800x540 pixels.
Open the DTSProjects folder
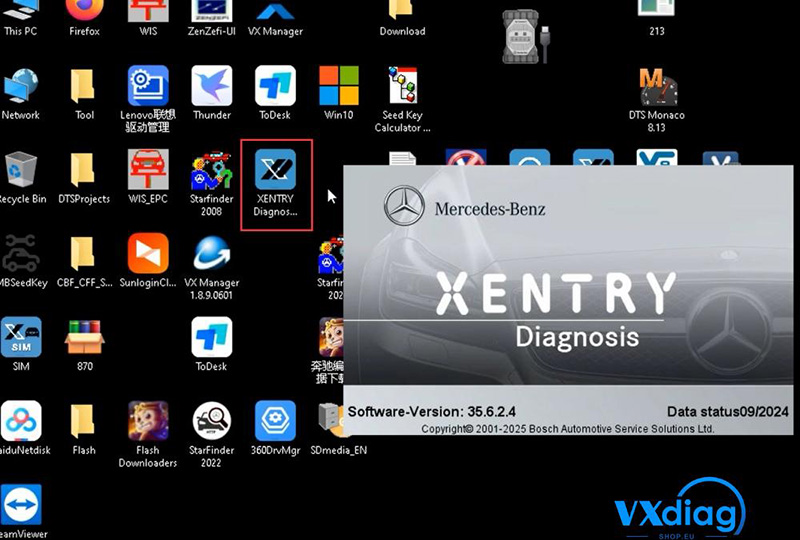pyautogui.click(x=84, y=177)
